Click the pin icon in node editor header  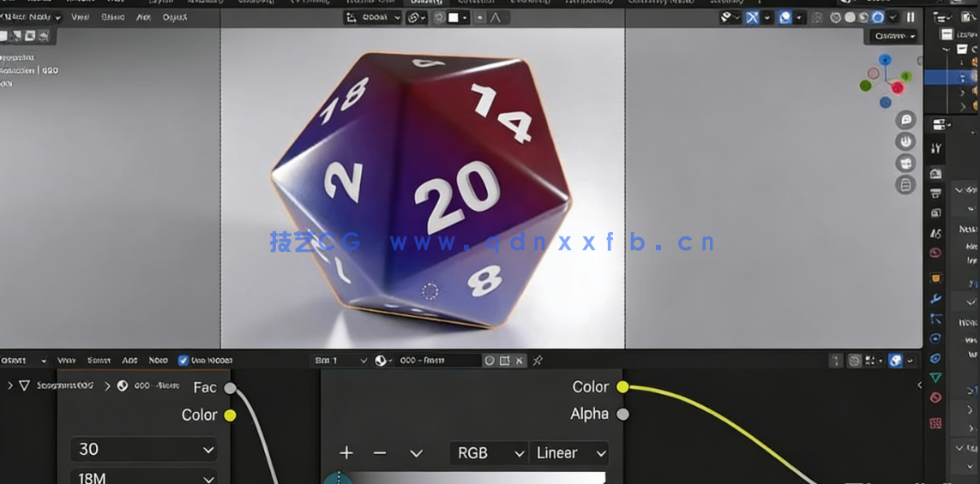pyautogui.click(x=538, y=361)
